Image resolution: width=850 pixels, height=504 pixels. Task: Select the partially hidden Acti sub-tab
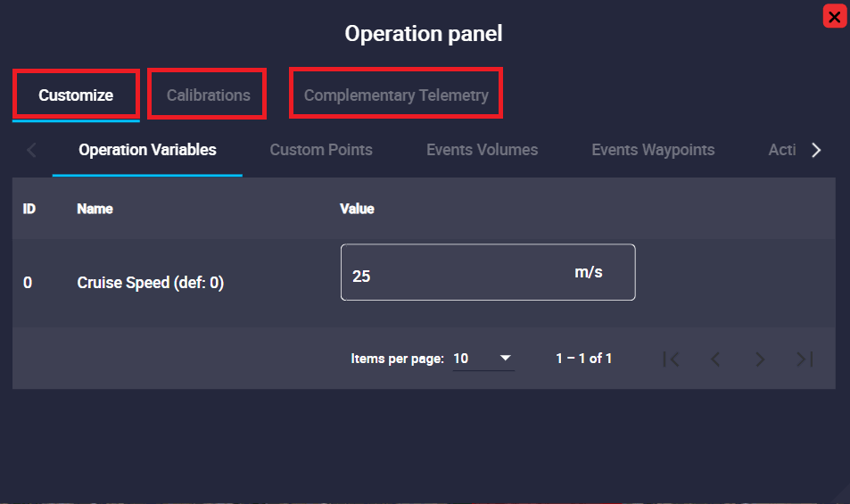coord(781,150)
